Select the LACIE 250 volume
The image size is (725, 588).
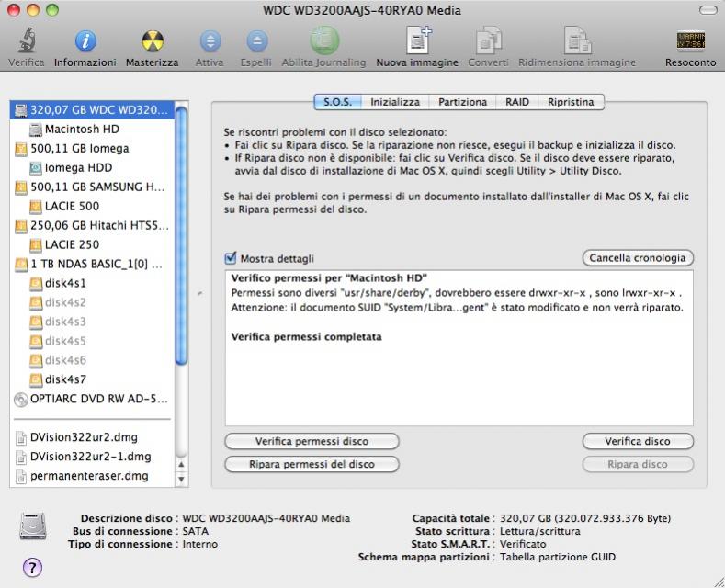click(x=92, y=244)
